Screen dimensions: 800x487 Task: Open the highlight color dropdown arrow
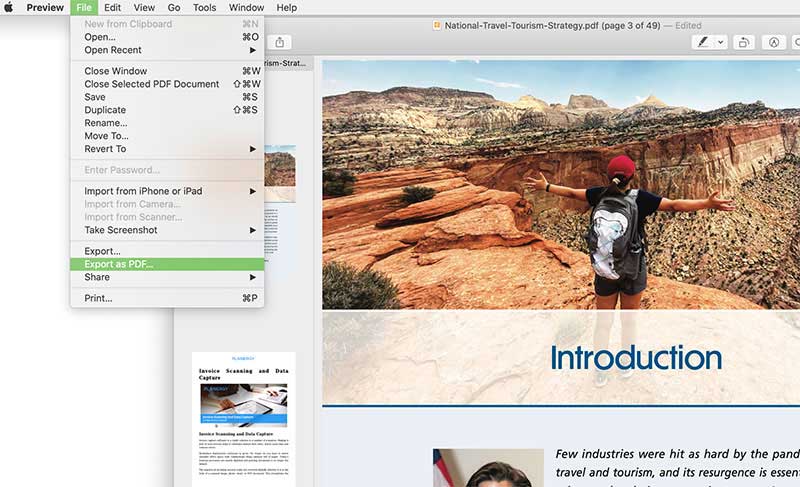click(x=720, y=42)
